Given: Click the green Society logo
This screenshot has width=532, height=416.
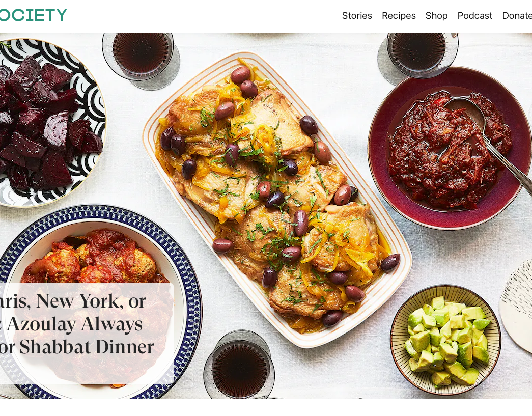Looking at the screenshot, I should coord(33,15).
